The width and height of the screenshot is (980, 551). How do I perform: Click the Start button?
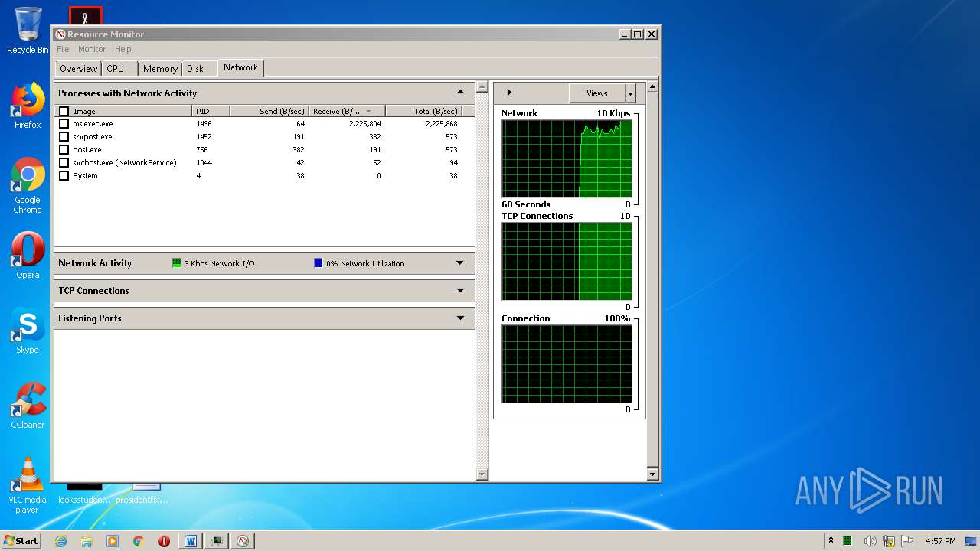coord(21,541)
